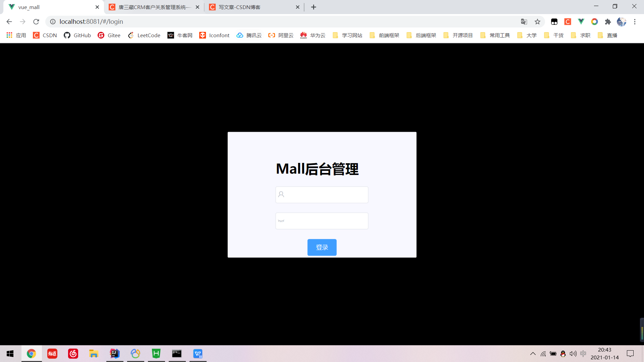
Task: Expand the 大学 bookmark folder
Action: pyautogui.click(x=527, y=35)
